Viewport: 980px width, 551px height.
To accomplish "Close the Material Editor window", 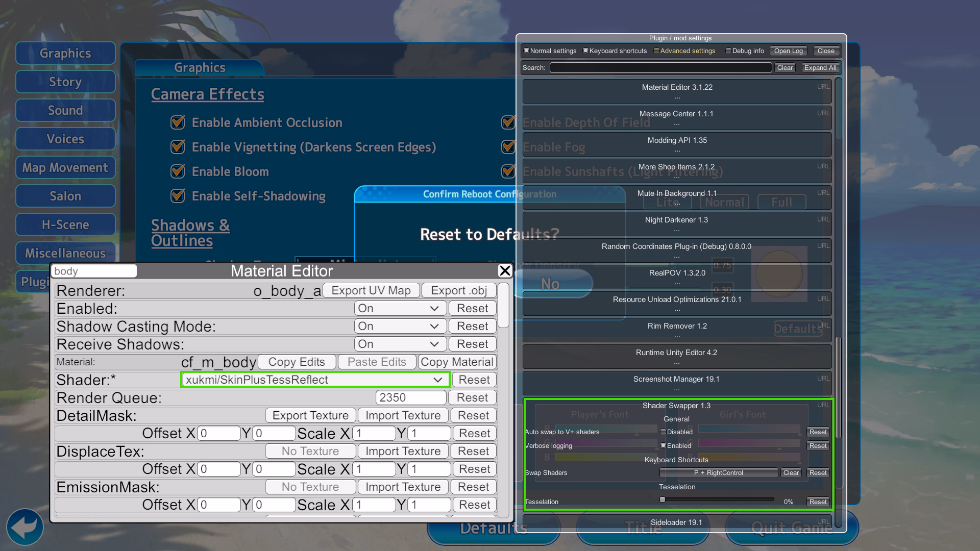I will click(x=505, y=270).
